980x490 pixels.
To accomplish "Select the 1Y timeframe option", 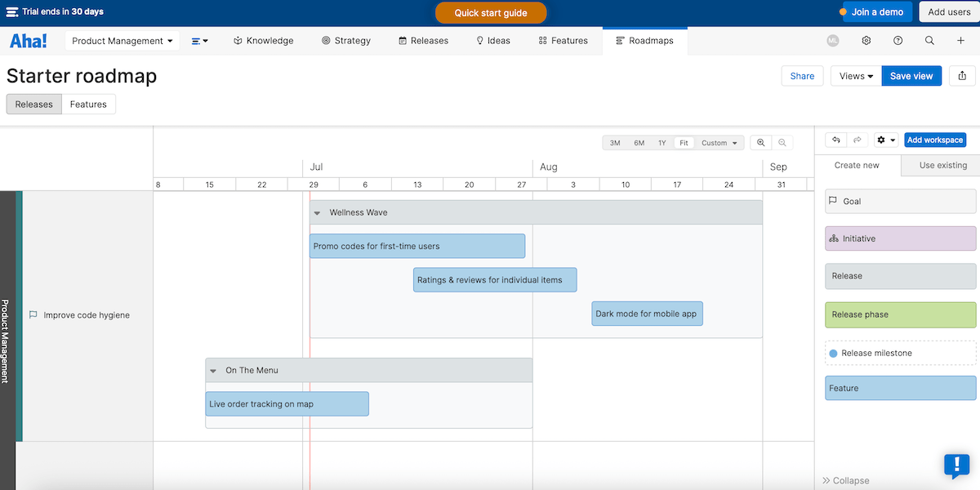I will tap(661, 143).
